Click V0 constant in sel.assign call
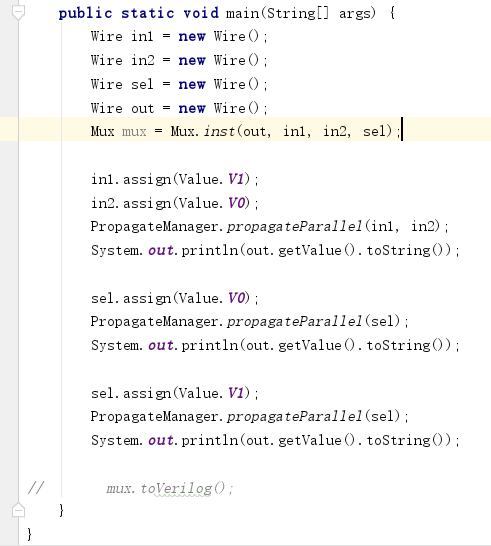 (x=236, y=298)
